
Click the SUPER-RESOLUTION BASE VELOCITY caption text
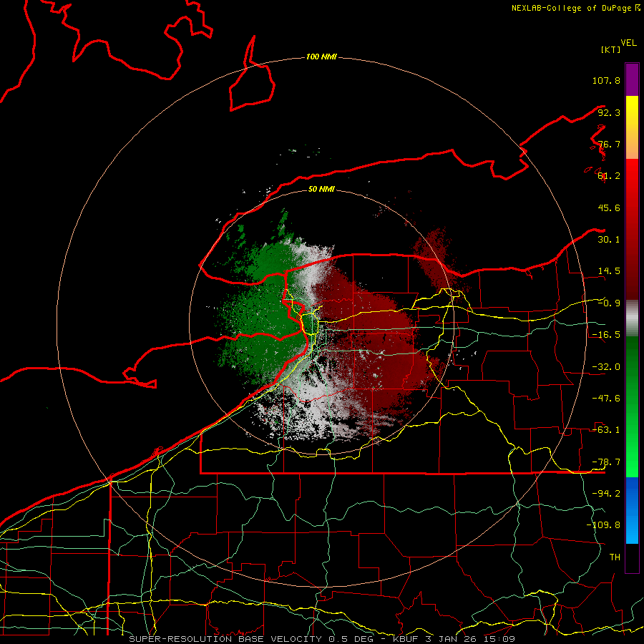[225, 639]
